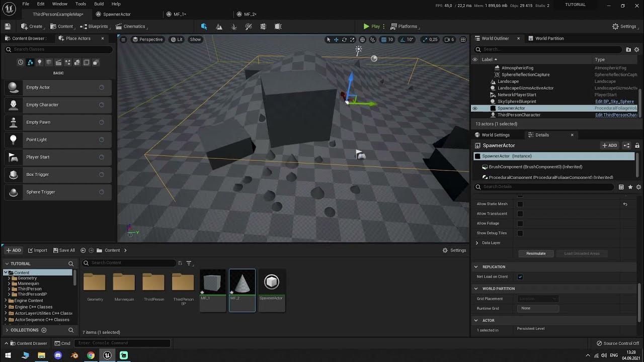Viewport: 644px width, 362px height.
Task: Open the Window menu
Action: pos(59,4)
